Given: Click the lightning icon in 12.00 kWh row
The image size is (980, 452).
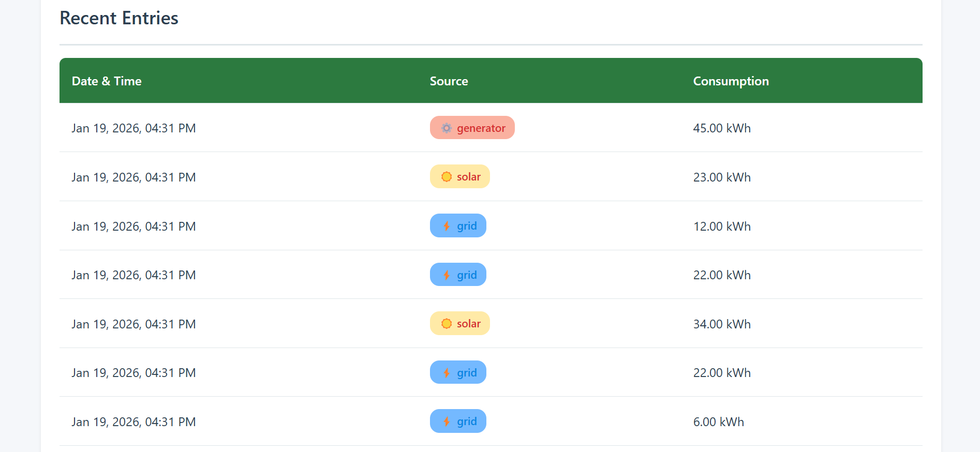Looking at the screenshot, I should pos(447,226).
